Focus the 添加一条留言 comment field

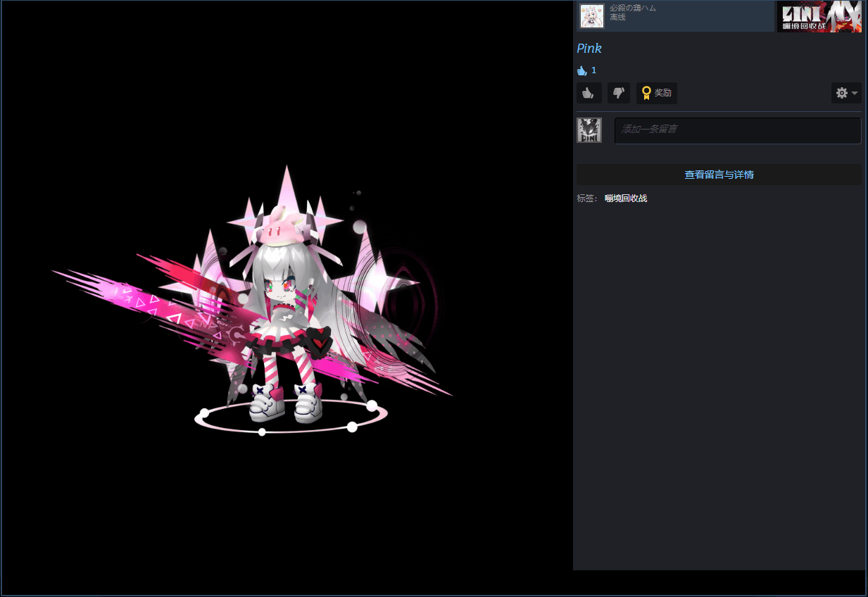click(738, 130)
